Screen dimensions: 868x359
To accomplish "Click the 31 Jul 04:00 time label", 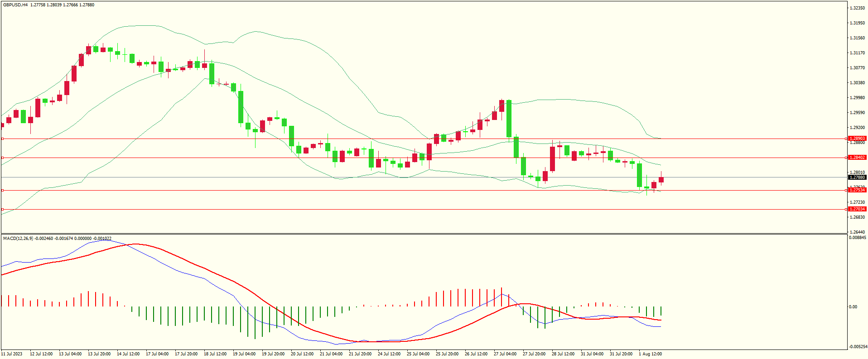I will (592, 354).
